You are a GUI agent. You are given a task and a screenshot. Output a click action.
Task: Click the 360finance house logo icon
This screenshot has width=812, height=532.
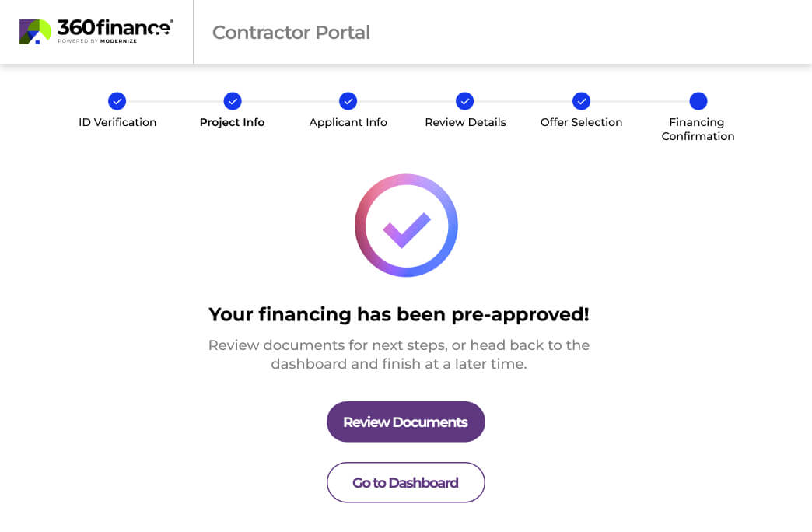35,32
